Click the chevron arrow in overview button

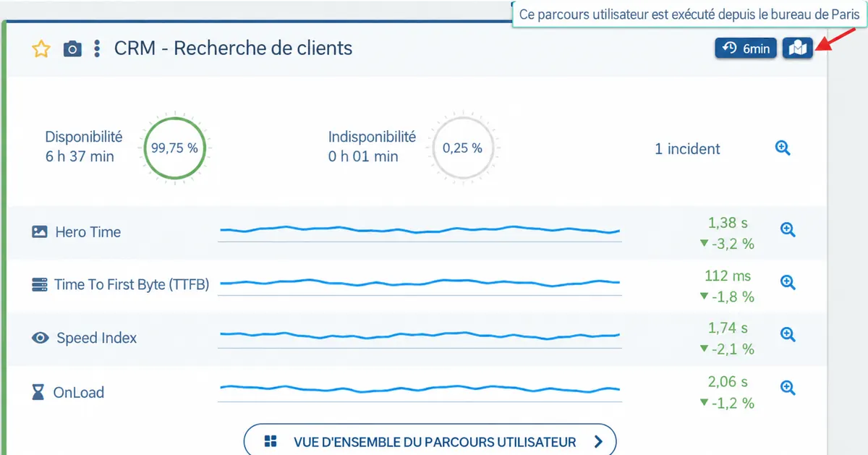pyautogui.click(x=598, y=442)
